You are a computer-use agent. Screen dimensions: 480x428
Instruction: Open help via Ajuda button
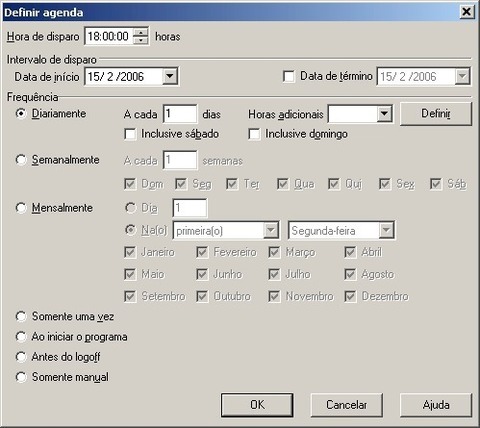click(436, 405)
